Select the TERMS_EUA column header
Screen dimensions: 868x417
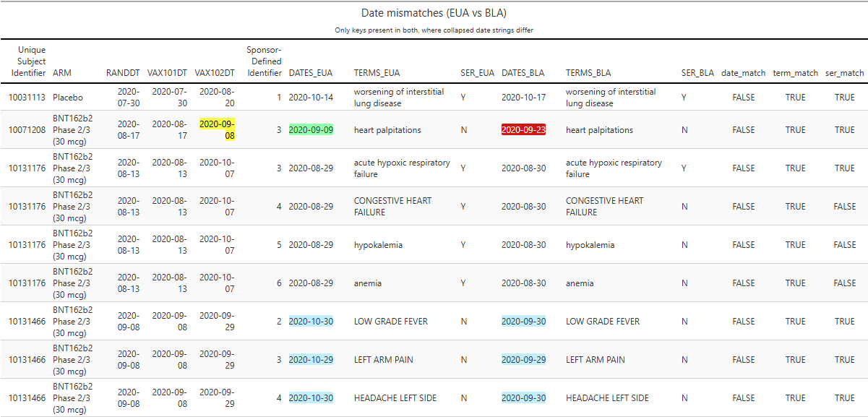tap(377, 73)
